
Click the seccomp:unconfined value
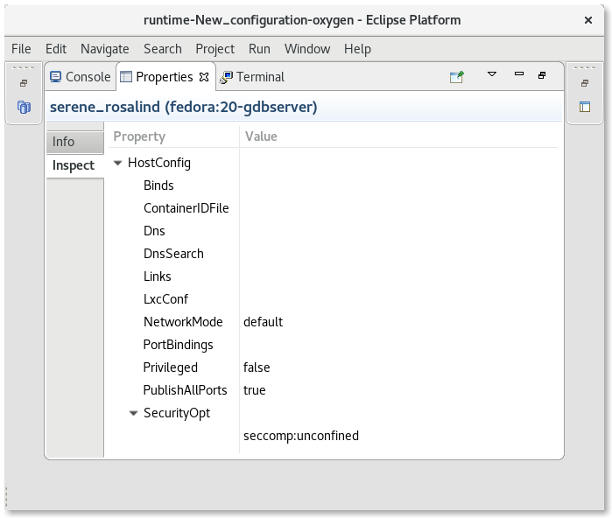(300, 436)
